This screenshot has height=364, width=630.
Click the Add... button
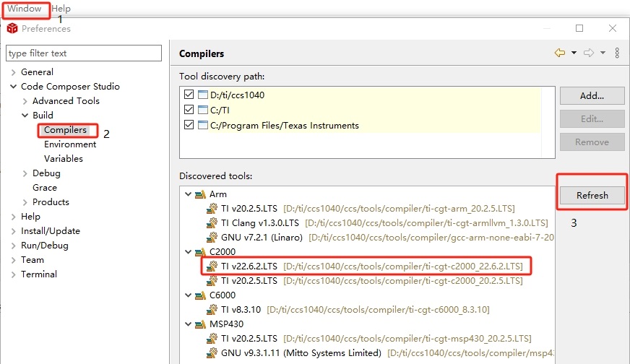(x=592, y=95)
